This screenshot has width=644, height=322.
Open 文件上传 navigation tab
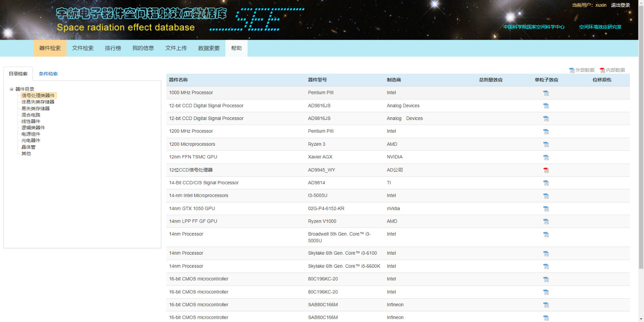(x=176, y=48)
